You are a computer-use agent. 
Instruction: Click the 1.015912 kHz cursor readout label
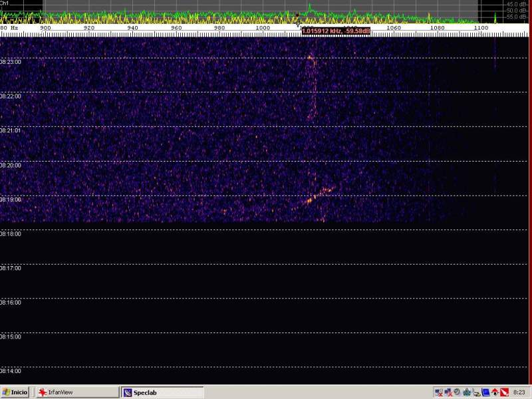click(336, 31)
